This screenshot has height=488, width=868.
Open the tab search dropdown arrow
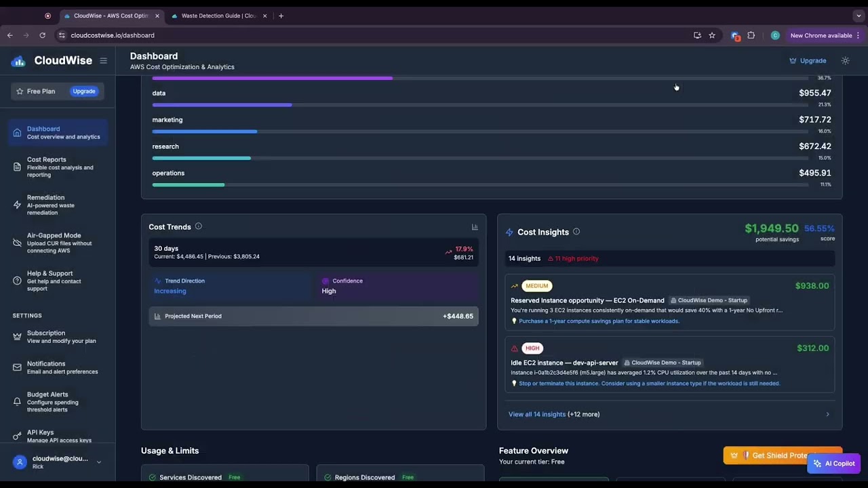coord(859,16)
